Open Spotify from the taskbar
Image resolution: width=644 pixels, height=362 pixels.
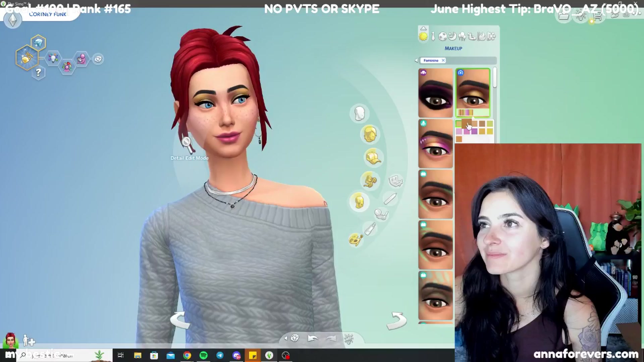[203, 355]
